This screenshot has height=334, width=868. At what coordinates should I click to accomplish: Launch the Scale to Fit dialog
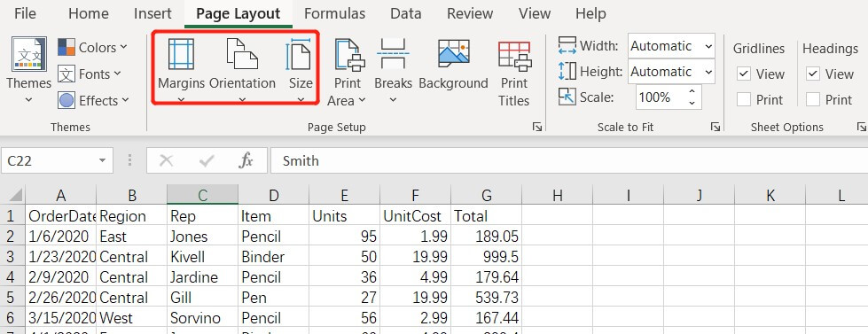tap(716, 128)
